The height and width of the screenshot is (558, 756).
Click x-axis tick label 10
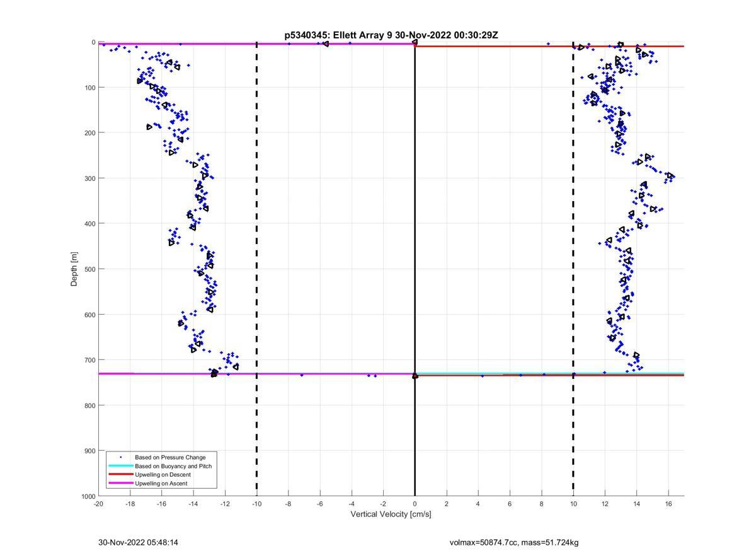[573, 503]
